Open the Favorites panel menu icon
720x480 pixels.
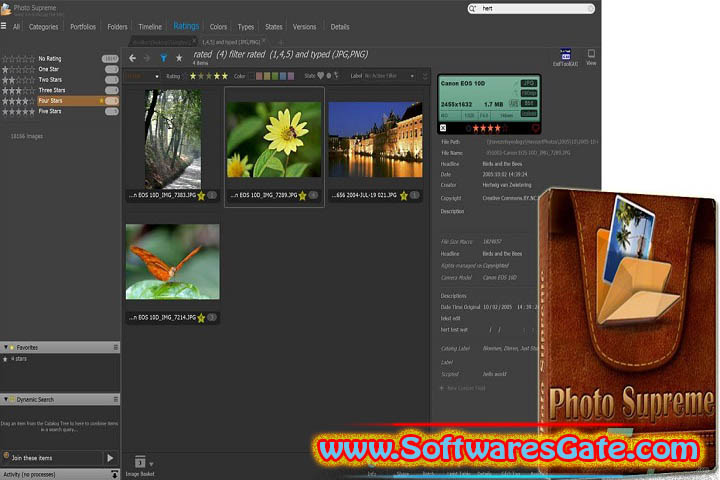click(x=116, y=348)
